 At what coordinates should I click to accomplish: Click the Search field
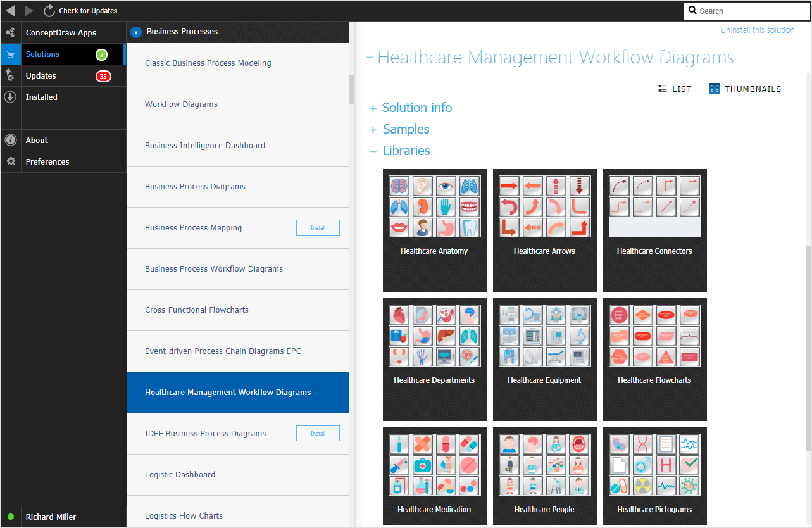point(747,11)
